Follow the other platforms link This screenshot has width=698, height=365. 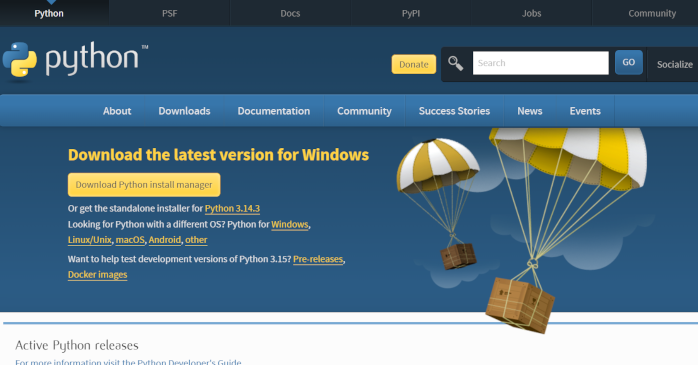196,240
